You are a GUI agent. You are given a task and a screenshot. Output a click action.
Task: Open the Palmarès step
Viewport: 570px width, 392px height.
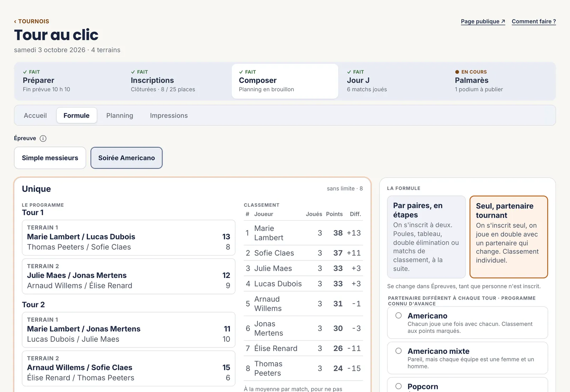(501, 81)
